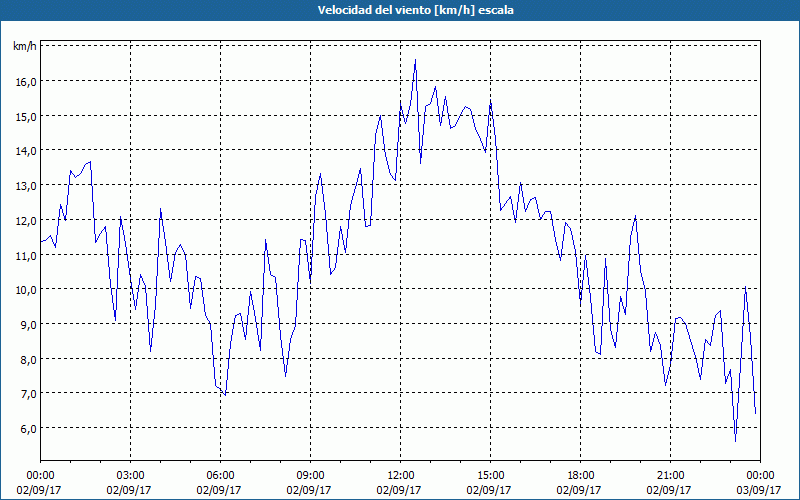This screenshot has height=500, width=800.
Task: Click the '06:00' time axis label
Action: point(220,476)
